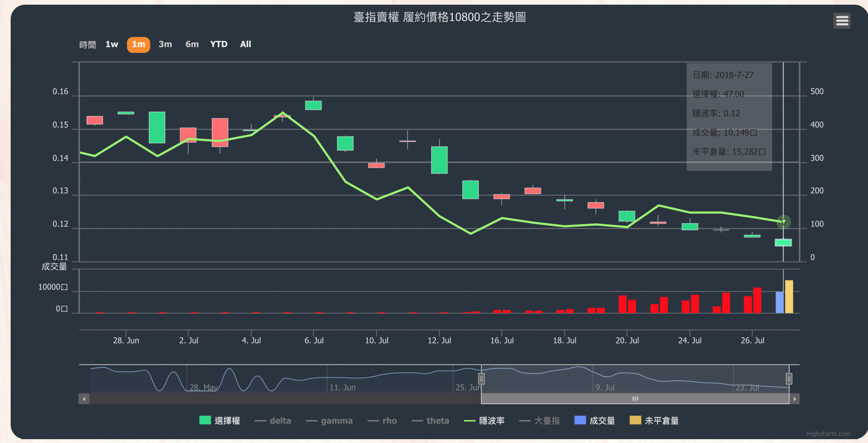Click the navigator left scroll arrow

pos(84,399)
